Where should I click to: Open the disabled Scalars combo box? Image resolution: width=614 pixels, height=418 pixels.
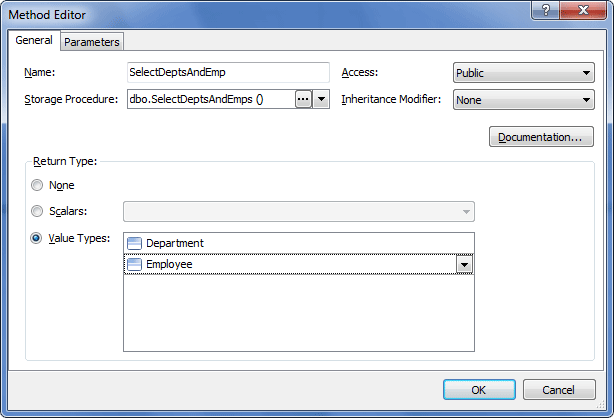(299, 212)
